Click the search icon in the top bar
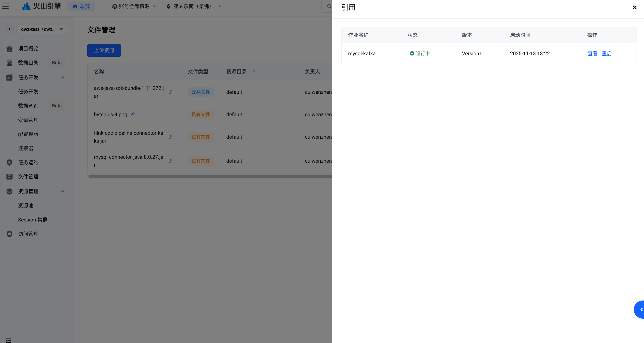 [329, 6]
